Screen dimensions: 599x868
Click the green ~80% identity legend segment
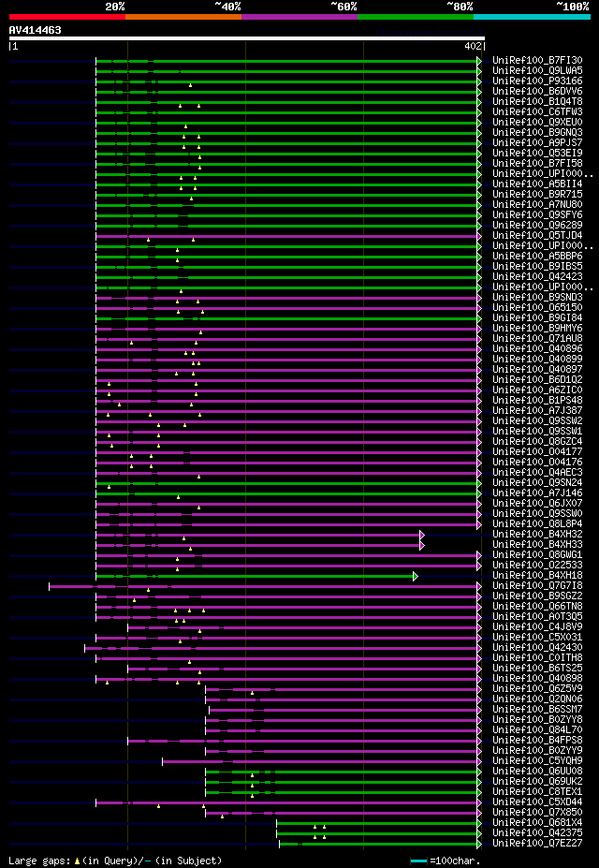tap(416, 17)
